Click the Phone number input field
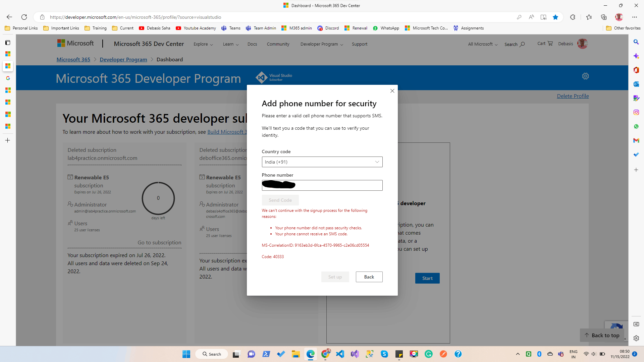Screen dimensions: 644x362 [322, 185]
